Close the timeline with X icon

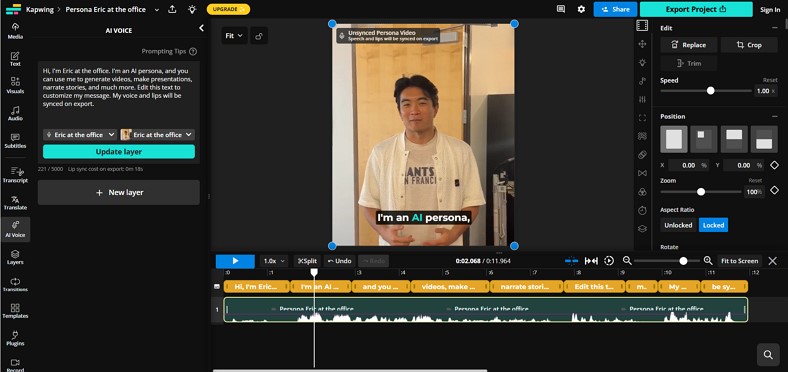point(772,260)
